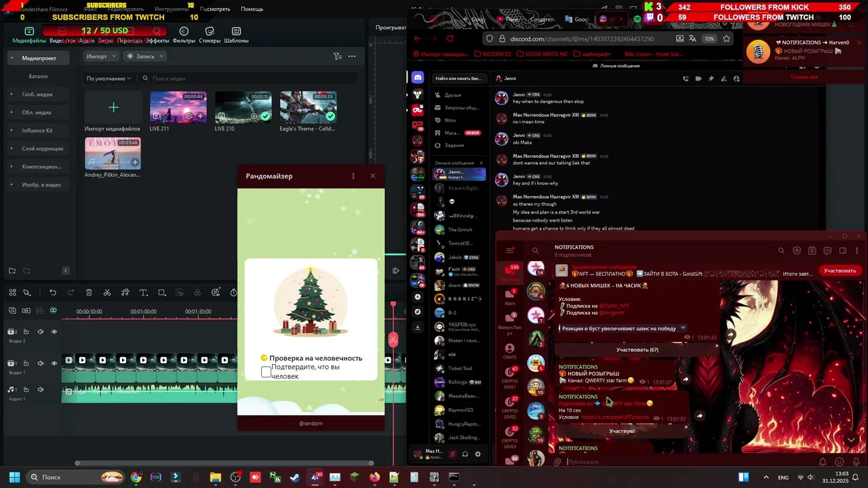This screenshot has height=488, width=868.
Task: Open the Фильтры tab in Filmora
Action: [x=184, y=35]
